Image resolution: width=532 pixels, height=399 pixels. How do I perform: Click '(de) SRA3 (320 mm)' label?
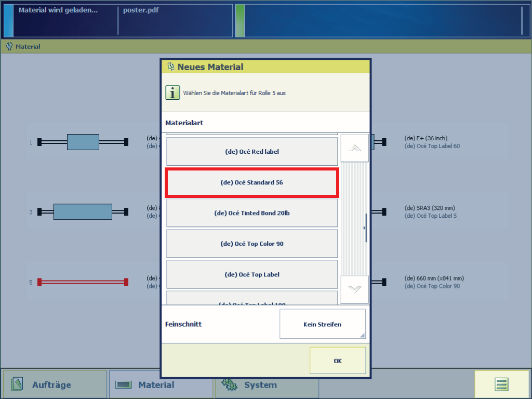pos(430,208)
